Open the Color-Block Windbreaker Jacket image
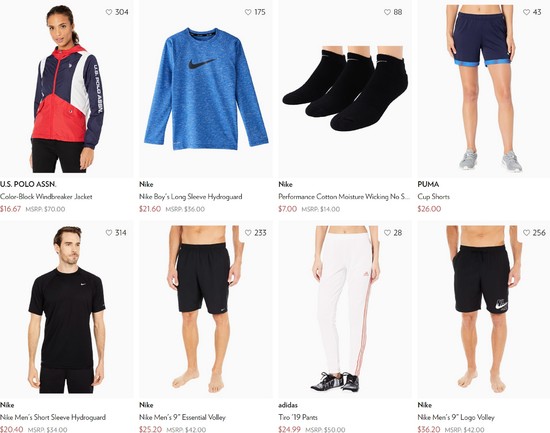Viewport: 550px width, 433px height. [x=67, y=89]
